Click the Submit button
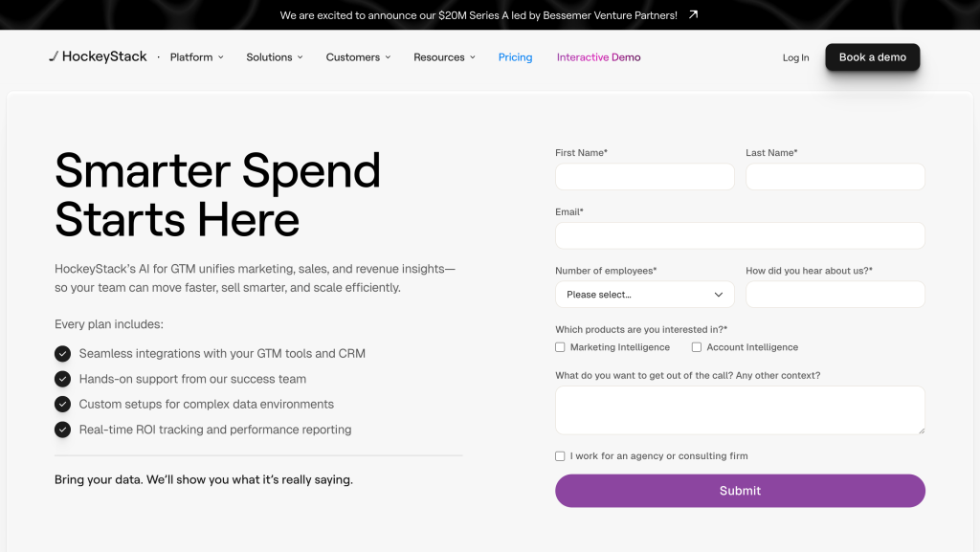980x552 pixels. tap(740, 490)
